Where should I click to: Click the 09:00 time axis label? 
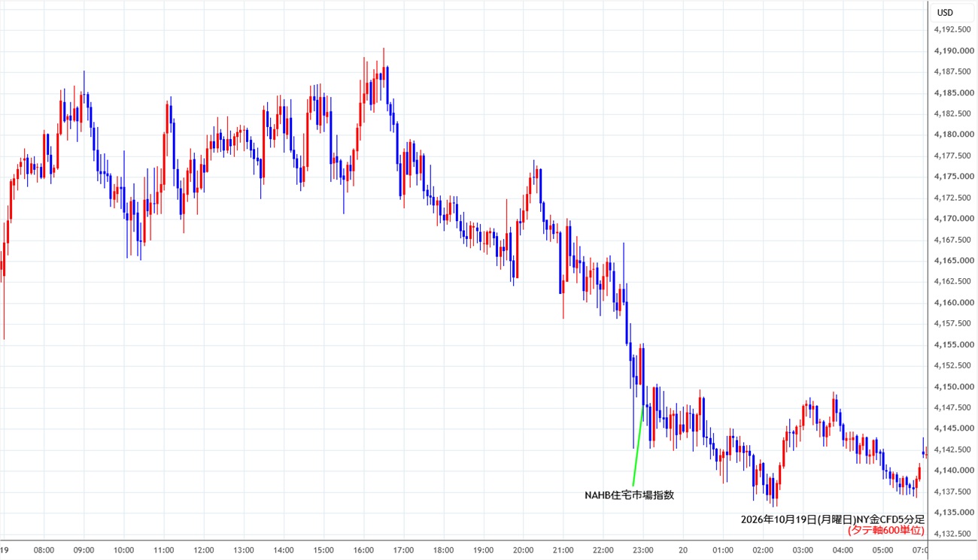pos(84,550)
